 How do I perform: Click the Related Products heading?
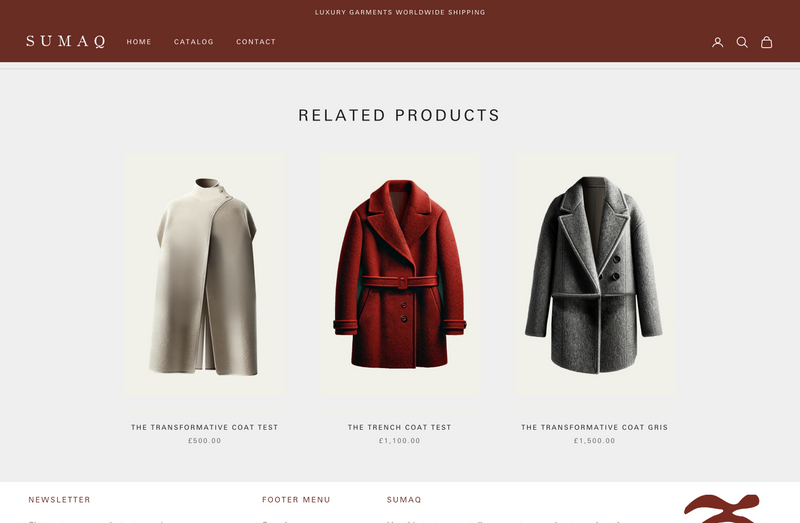[399, 115]
